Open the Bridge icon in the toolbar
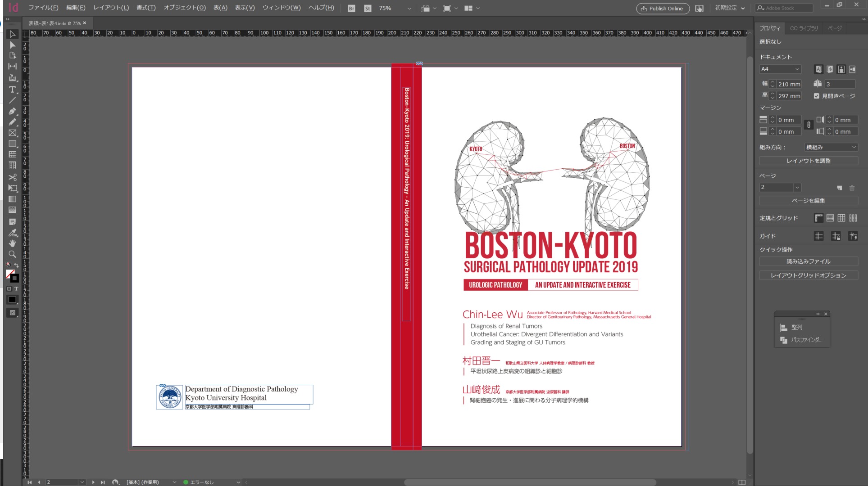The height and width of the screenshot is (486, 868). (351, 9)
